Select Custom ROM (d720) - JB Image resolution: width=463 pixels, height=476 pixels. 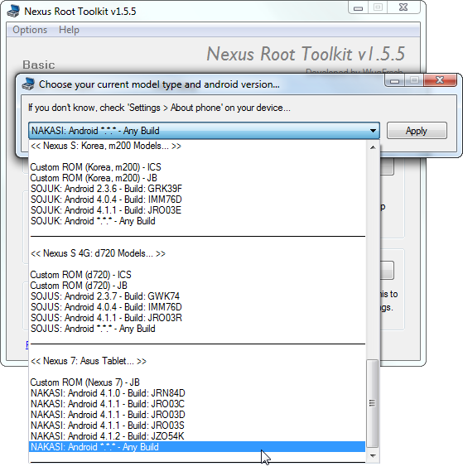(x=197, y=286)
